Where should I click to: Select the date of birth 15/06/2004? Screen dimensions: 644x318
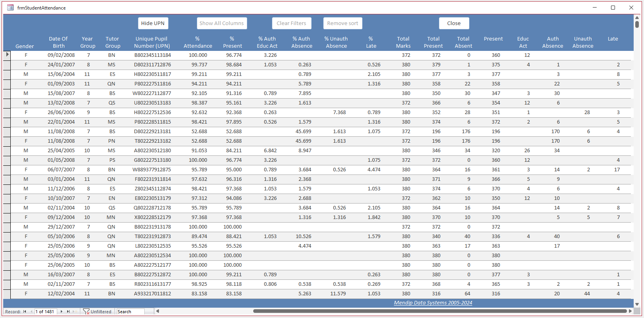61,74
